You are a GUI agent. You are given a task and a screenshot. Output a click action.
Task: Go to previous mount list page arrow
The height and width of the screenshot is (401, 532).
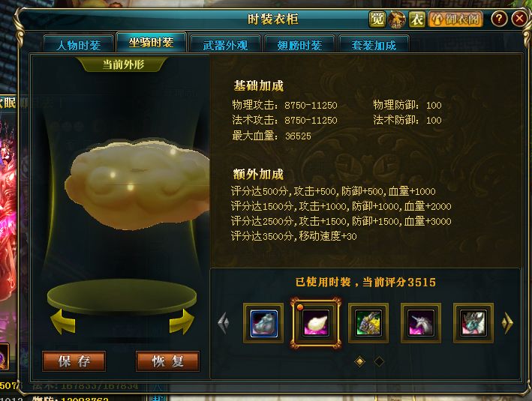coord(224,323)
